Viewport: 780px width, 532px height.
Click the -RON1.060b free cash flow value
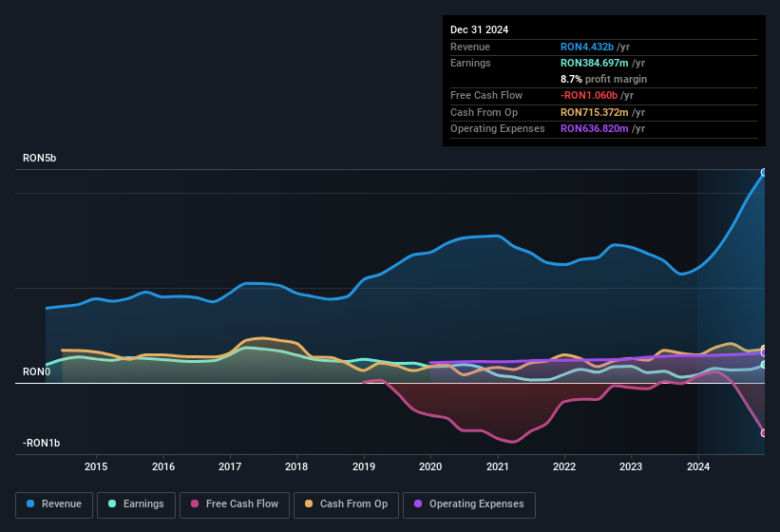589,95
